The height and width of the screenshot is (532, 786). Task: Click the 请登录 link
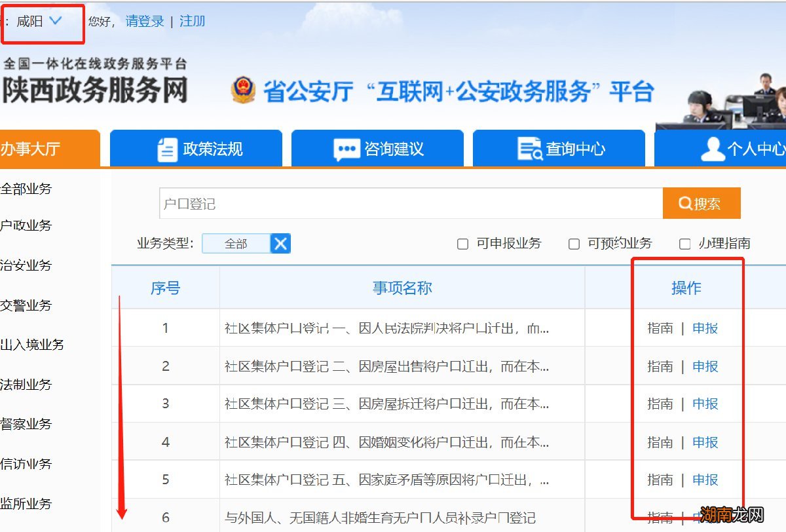[145, 20]
